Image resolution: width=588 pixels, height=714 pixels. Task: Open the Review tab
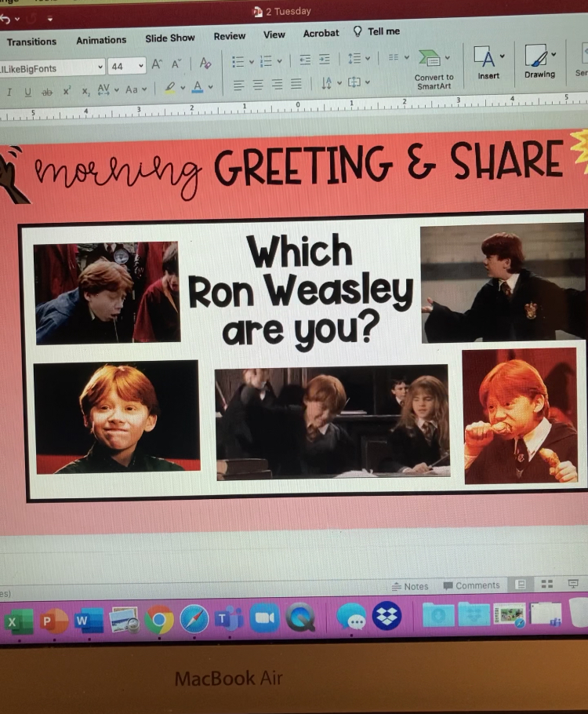[x=230, y=36]
